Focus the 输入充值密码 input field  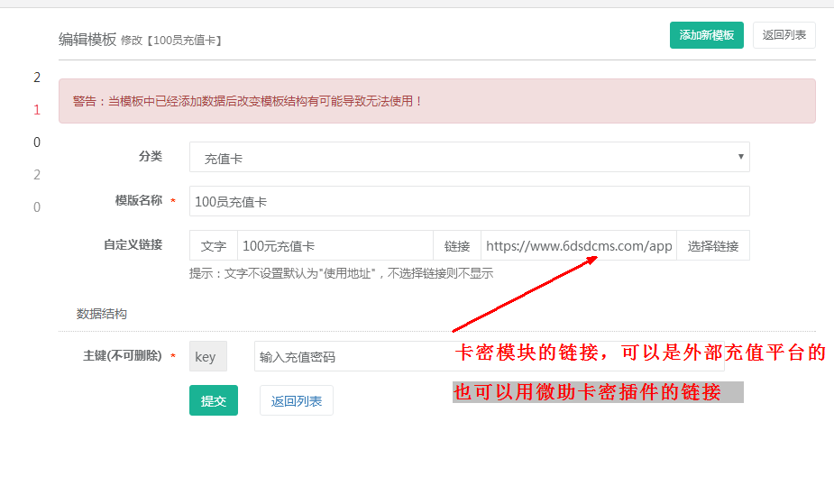coord(352,356)
